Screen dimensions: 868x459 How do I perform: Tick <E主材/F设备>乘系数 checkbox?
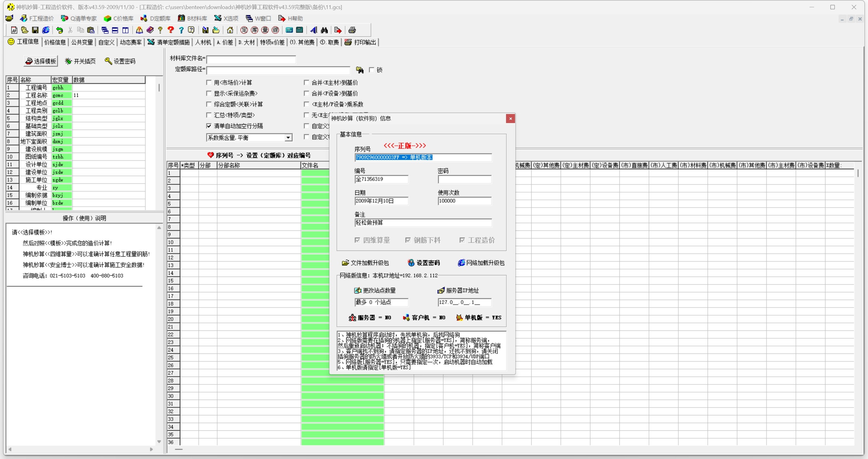point(306,104)
